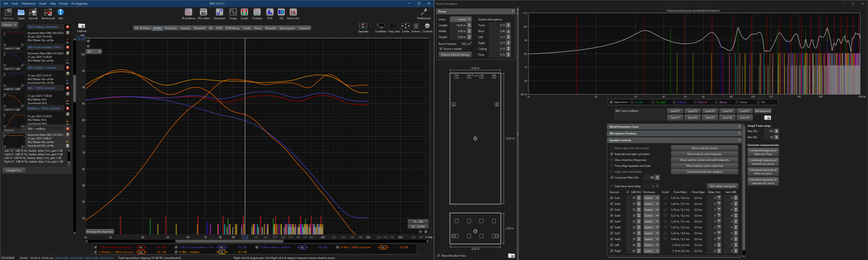The height and width of the screenshot is (260, 868).
Task: Click the Freq. Axis icon
Action: (x=394, y=26)
